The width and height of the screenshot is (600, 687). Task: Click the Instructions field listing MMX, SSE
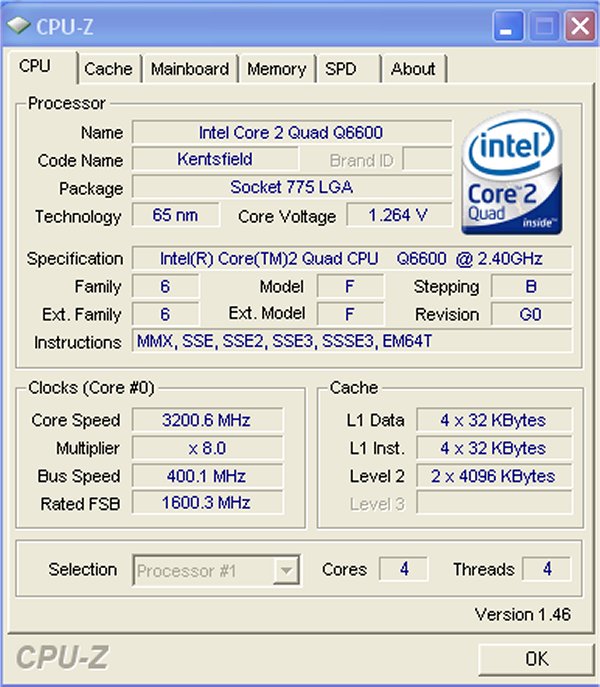[352, 341]
